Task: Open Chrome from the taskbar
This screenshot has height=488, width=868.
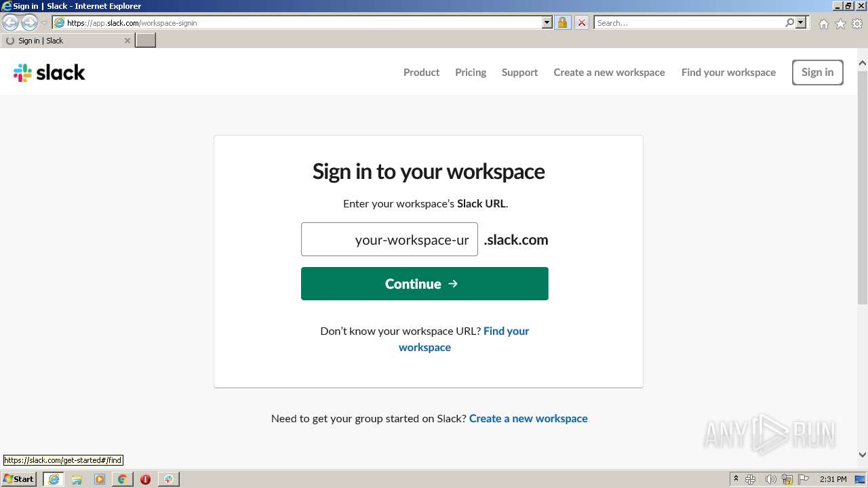Action: pos(122,479)
